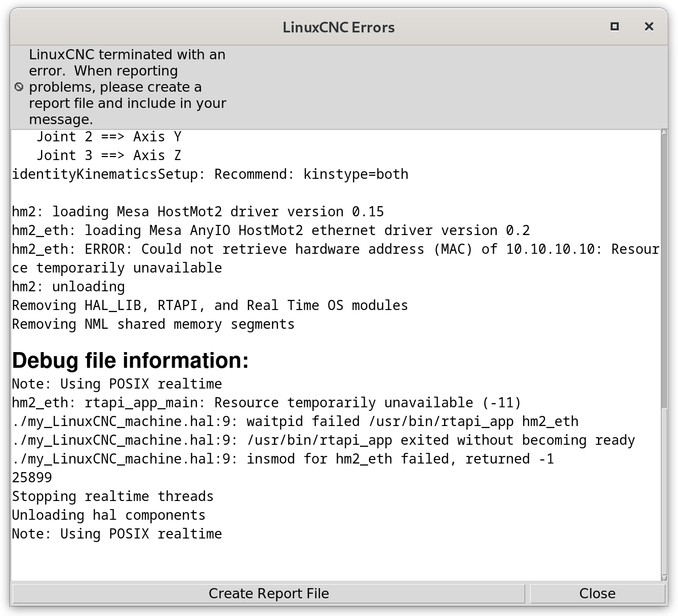Screen dimensions: 678x616
Task: Close the LinuxCNC Errors window
Action: point(649,26)
